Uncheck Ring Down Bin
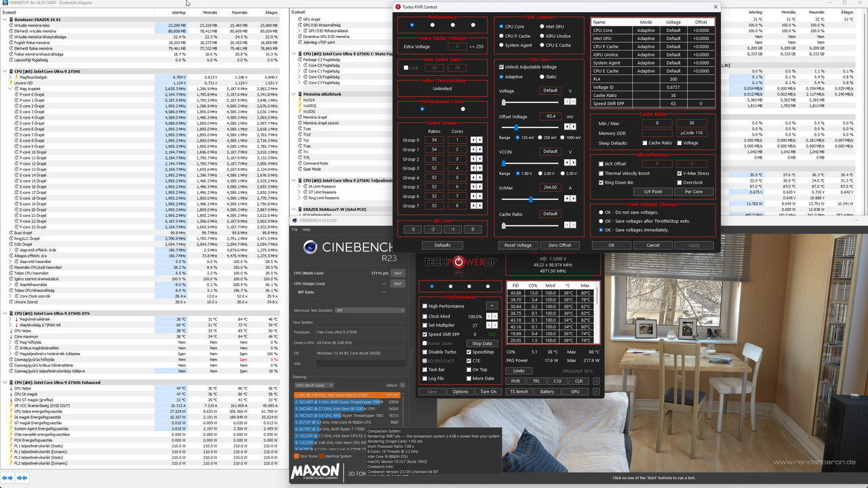The image size is (868, 488). point(601,182)
